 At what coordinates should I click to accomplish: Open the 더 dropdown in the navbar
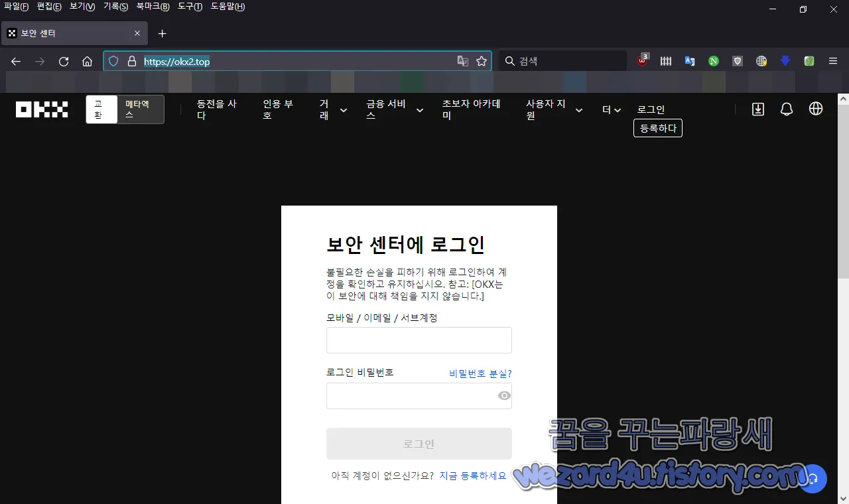pos(610,109)
